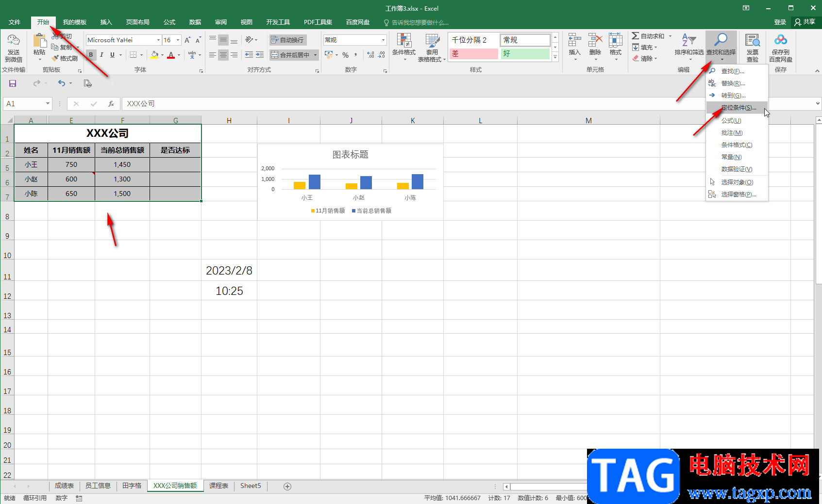Switch to the Page Layout ribbon tab
Viewport: 822px width, 504px height.
pos(138,22)
